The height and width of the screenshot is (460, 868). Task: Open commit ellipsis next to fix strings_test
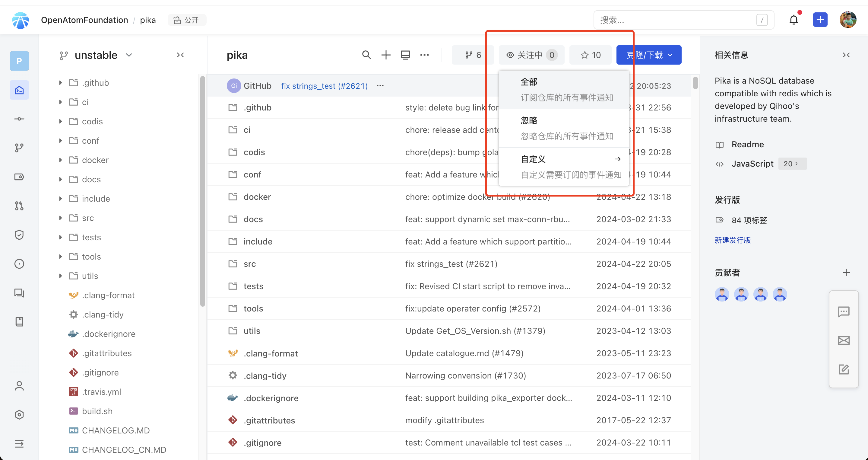(380, 86)
